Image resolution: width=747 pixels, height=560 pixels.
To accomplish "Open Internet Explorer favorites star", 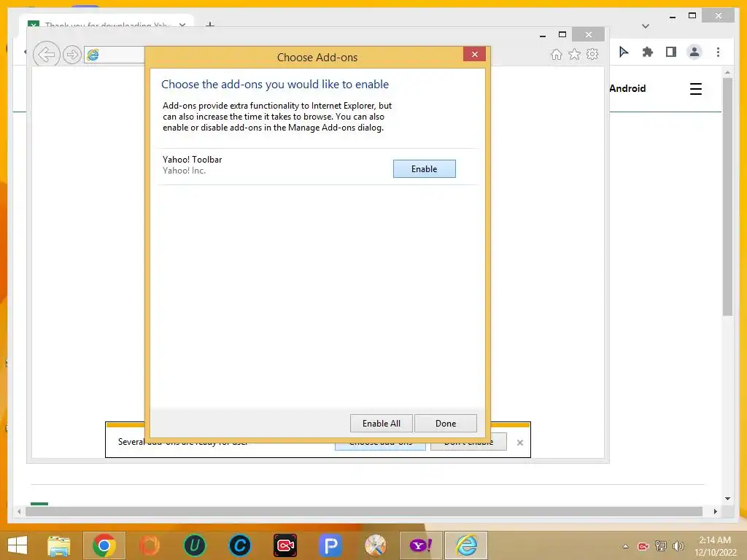I will 575,54.
